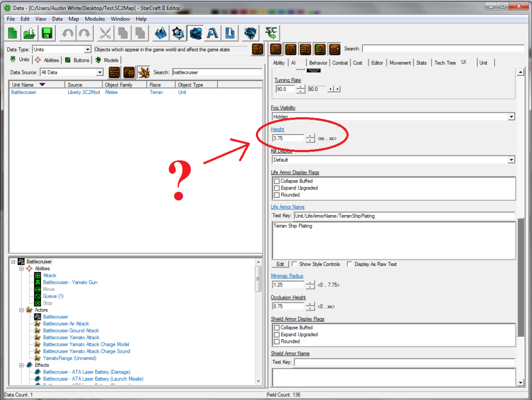The image size is (532, 400).
Task: Enable Life Armor Expand Upgraded checkbox
Action: coord(277,188)
